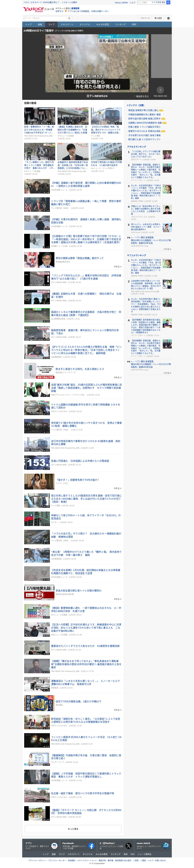Open 混雑続く新千歳空港 article link
This screenshot has width=194, height=868.
point(86,185)
